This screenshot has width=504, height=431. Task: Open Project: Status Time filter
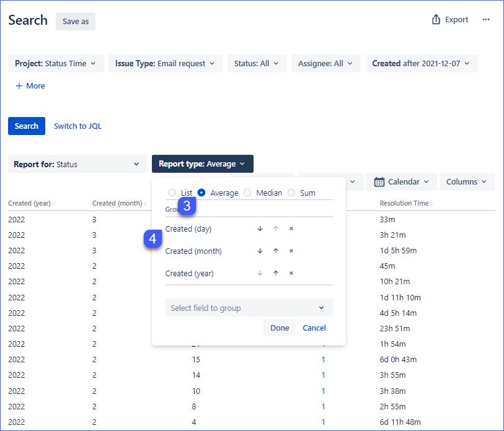(x=56, y=64)
